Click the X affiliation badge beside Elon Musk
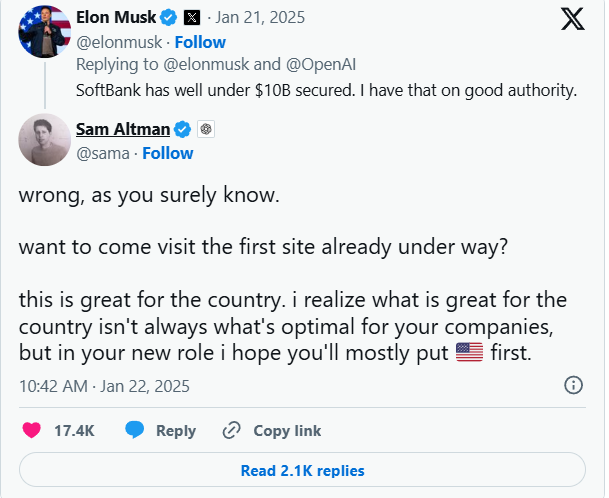 point(192,18)
